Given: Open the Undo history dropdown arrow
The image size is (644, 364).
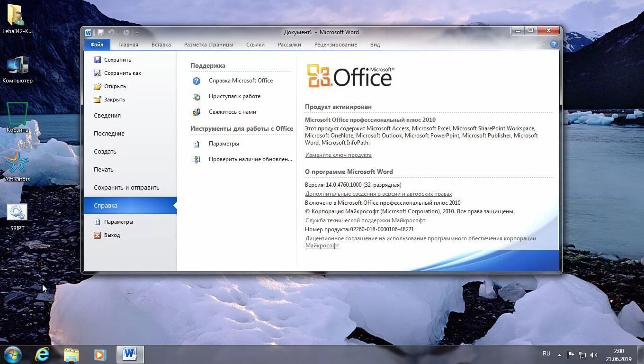Looking at the screenshot, I should click(x=118, y=32).
